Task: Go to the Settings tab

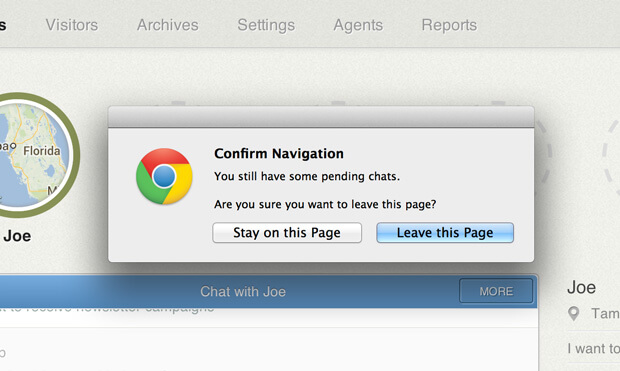Action: point(266,25)
